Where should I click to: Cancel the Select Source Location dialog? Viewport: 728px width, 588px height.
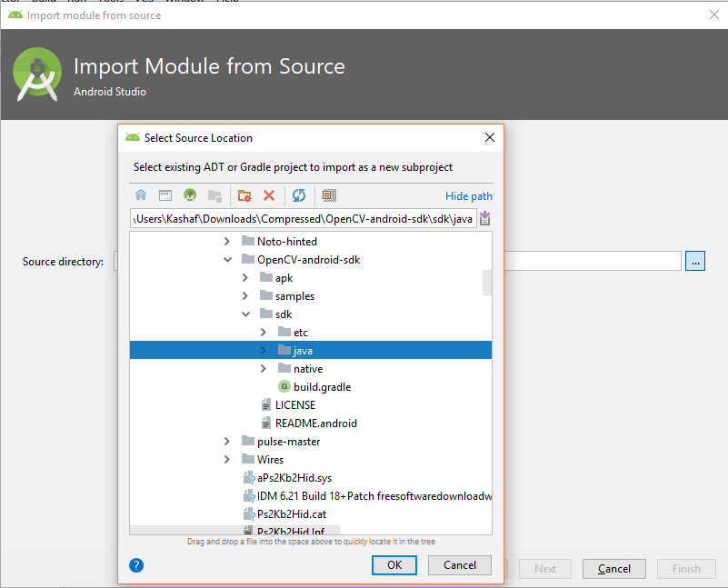coord(460,564)
